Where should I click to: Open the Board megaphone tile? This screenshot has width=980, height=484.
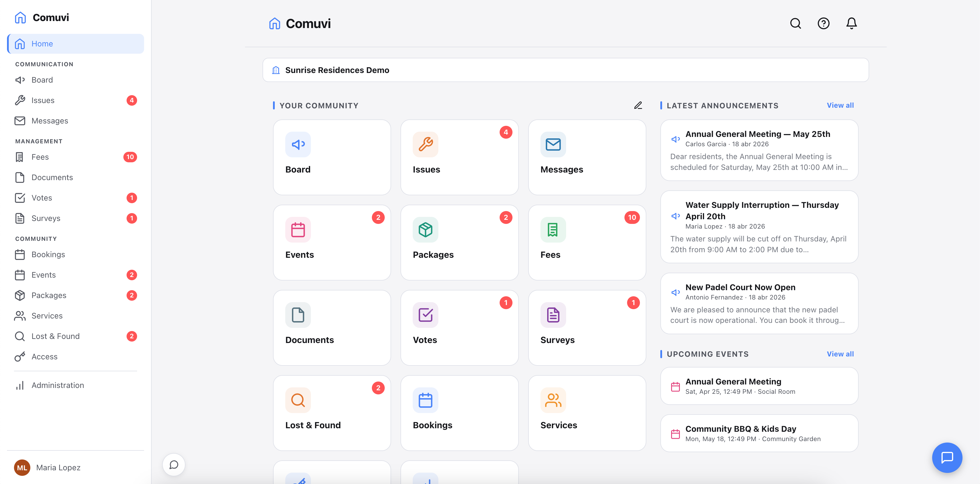pos(332,157)
